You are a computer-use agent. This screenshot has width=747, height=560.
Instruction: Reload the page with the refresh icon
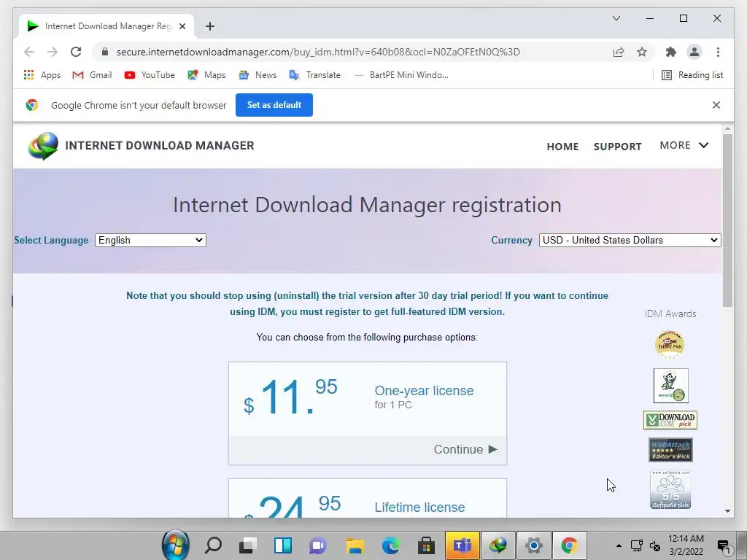tap(76, 52)
